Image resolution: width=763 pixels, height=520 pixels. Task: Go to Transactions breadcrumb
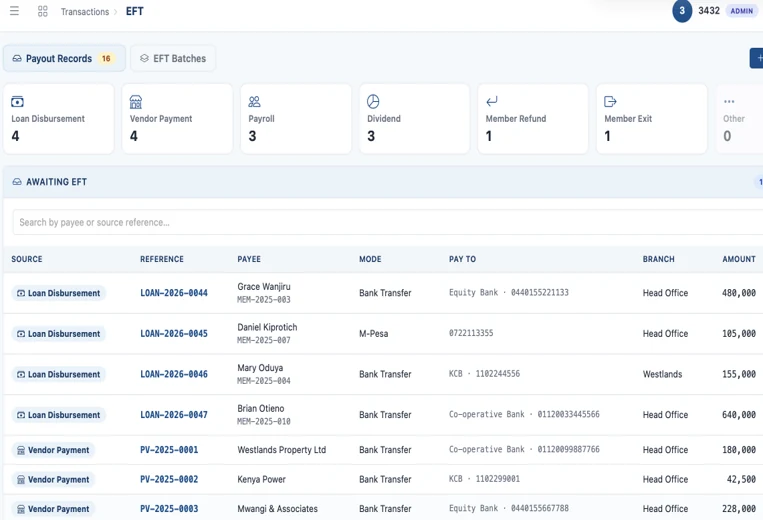point(85,12)
